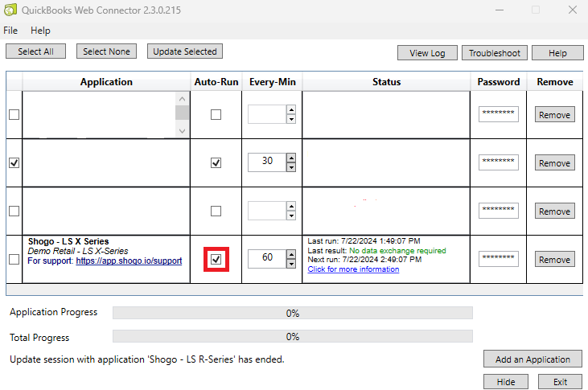
Task: Disable Auto-Run for the 30-minute row
Action: (216, 162)
